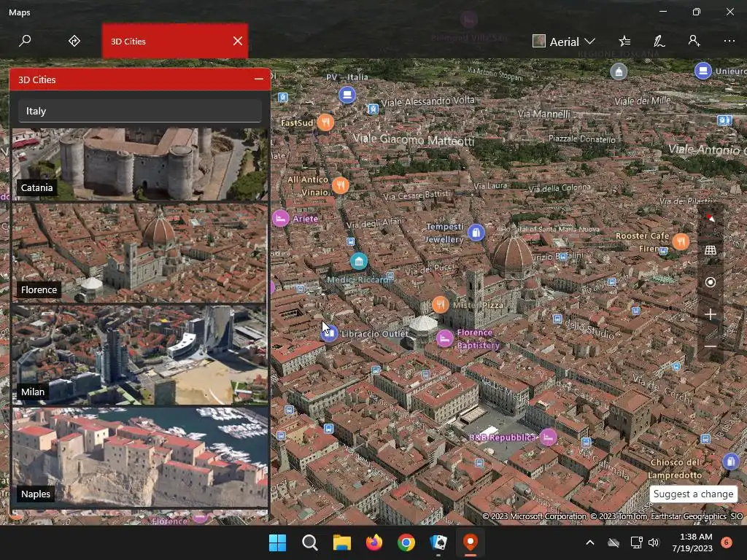Select the Florence Baptistery pin
The width and height of the screenshot is (747, 560).
(444, 338)
